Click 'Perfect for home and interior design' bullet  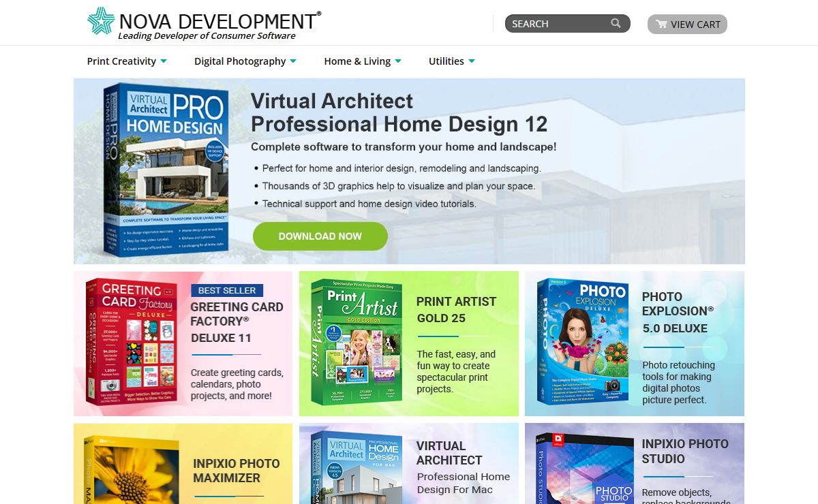tap(402, 168)
